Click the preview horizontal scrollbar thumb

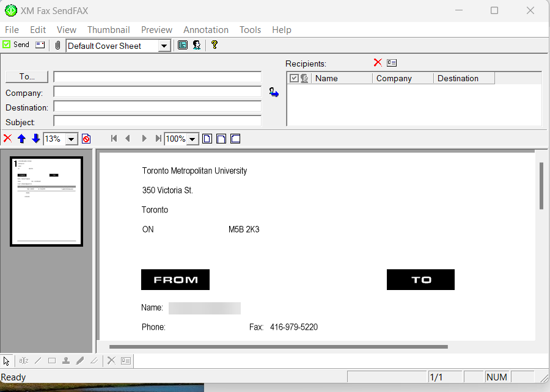(279, 347)
